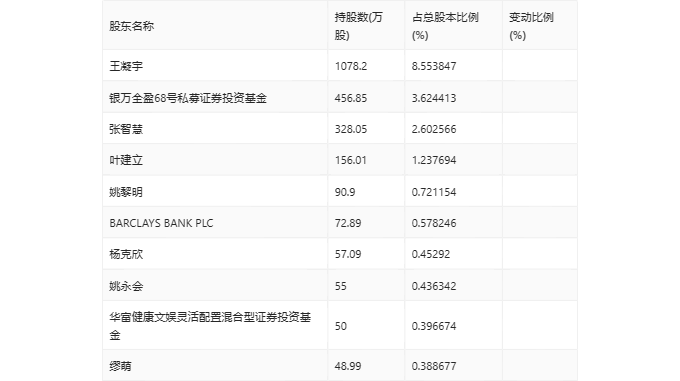The width and height of the screenshot is (680, 381).
Task: Click ratio value 0.396674
Action: point(434,326)
